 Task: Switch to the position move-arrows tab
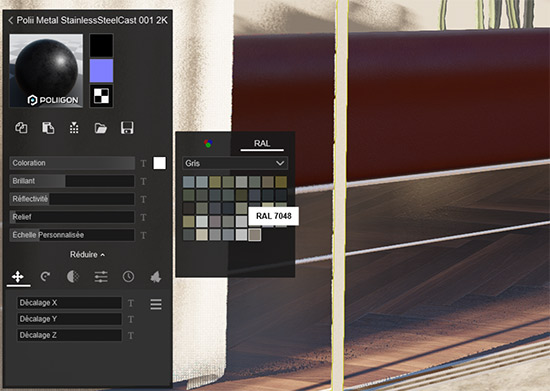tap(18, 277)
